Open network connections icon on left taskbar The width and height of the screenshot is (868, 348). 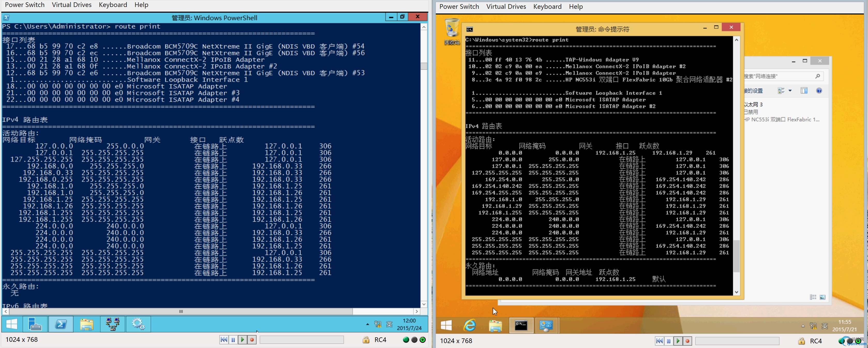[x=113, y=324]
